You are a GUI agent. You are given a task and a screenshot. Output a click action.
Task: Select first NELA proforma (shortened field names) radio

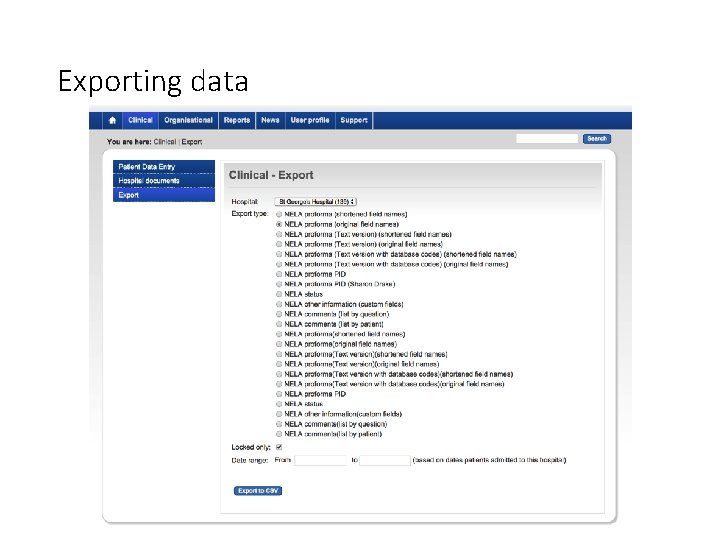(279, 214)
